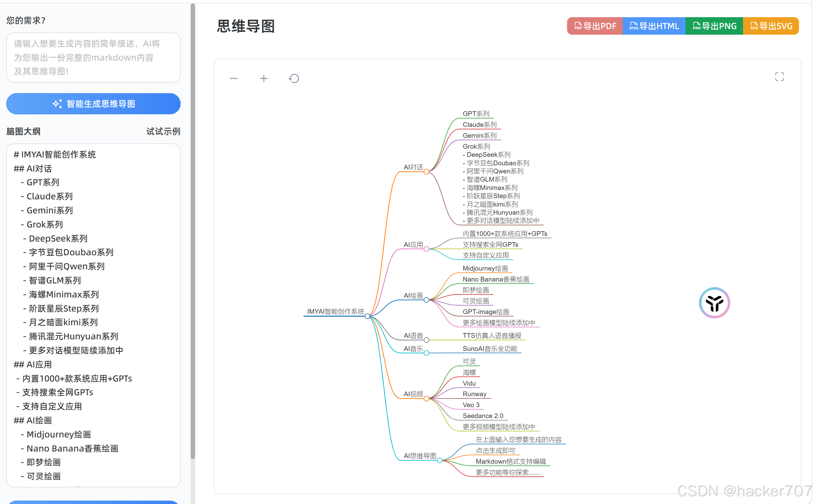Image resolution: width=814 pixels, height=504 pixels.
Task: Click the Markdown格式支持编辑 map node
Action: tap(510, 461)
